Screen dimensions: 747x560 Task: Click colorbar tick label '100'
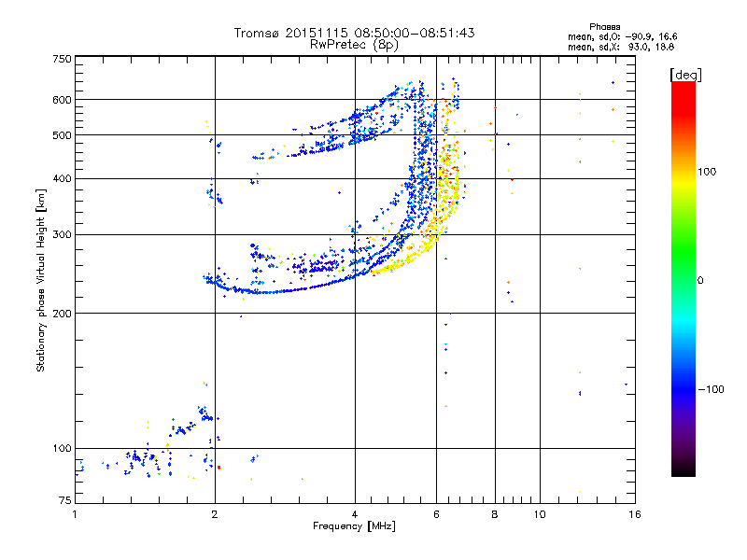707,172
